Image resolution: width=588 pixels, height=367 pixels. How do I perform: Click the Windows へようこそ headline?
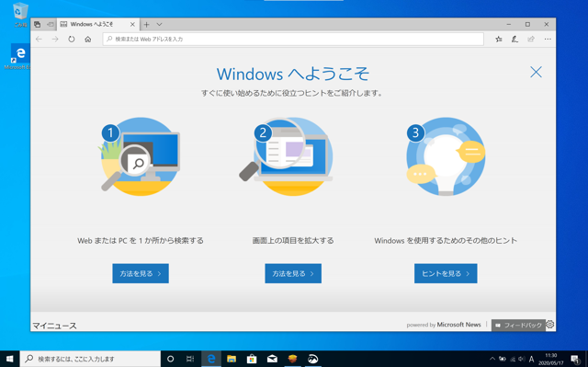(293, 74)
